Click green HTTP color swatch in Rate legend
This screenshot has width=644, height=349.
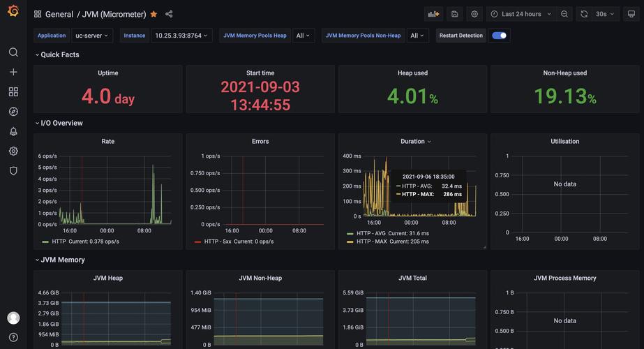45,242
